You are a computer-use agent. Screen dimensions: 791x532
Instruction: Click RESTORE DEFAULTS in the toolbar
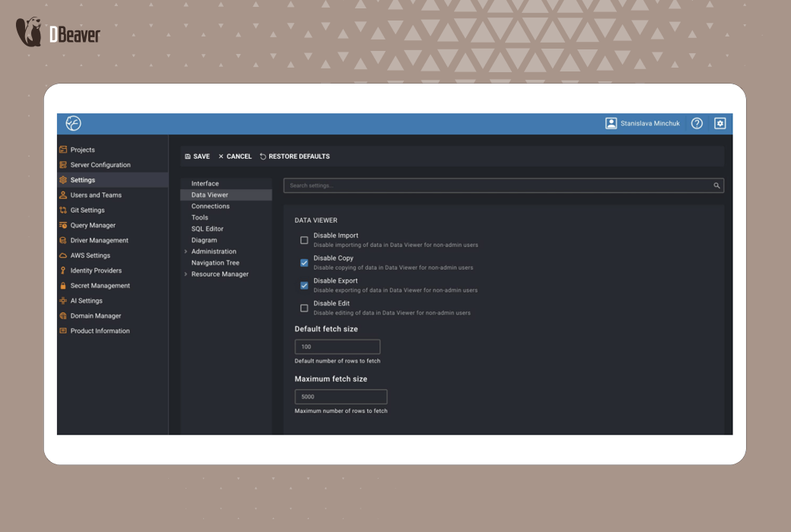(295, 156)
